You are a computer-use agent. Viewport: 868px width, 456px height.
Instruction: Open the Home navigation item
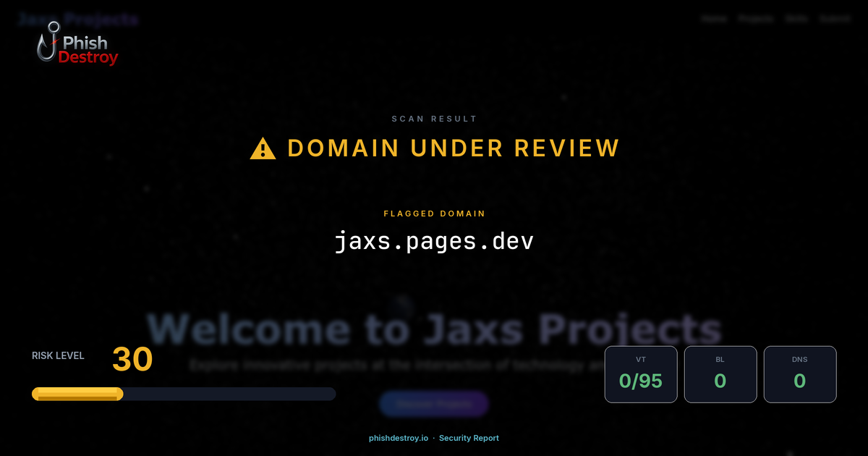(x=715, y=19)
